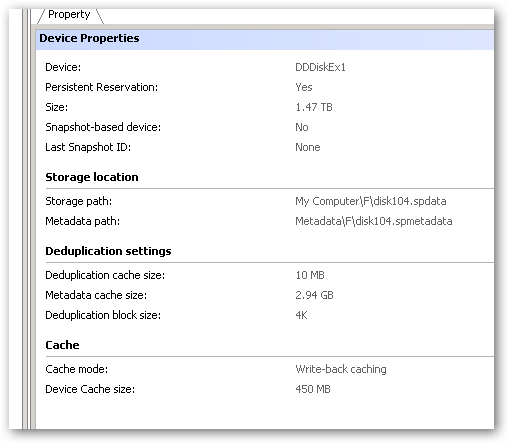Select the path My Computer\F\disk104.spdata

371,201
